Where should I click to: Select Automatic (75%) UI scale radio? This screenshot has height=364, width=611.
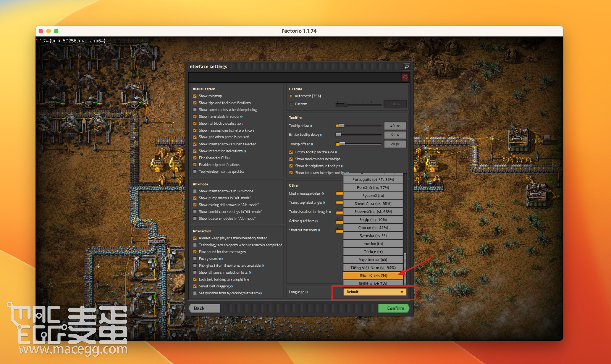click(x=291, y=96)
